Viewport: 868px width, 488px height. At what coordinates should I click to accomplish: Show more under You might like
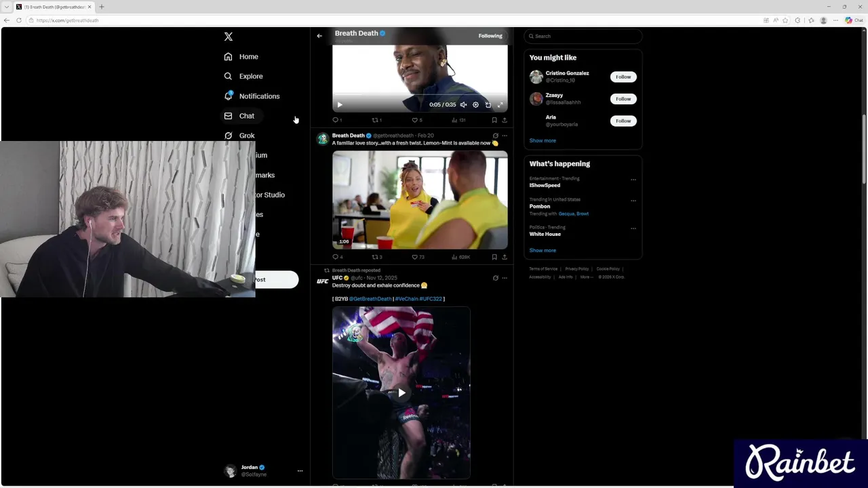click(542, 140)
